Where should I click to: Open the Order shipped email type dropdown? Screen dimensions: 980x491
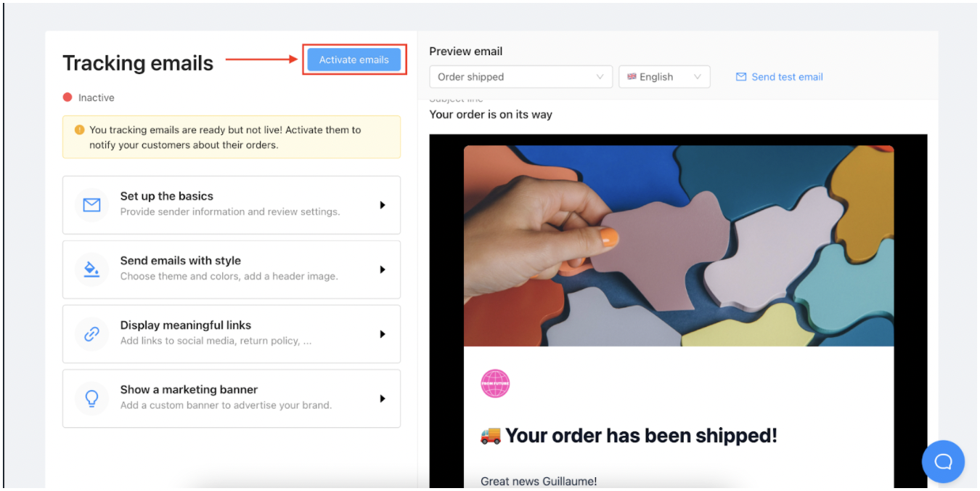[x=520, y=77]
